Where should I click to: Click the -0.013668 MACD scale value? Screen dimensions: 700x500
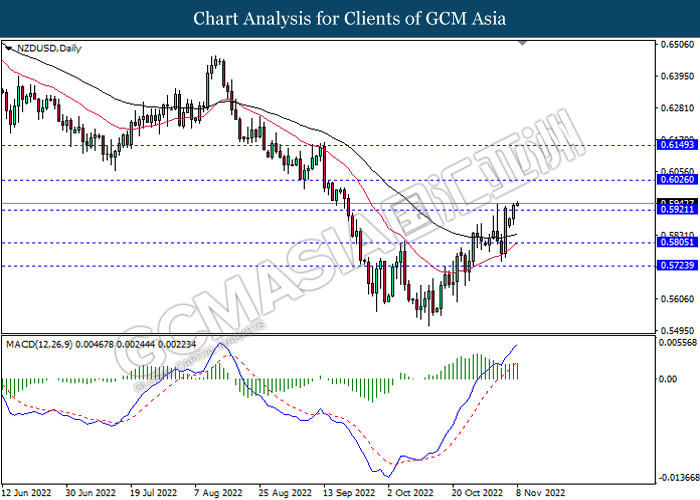(x=678, y=478)
